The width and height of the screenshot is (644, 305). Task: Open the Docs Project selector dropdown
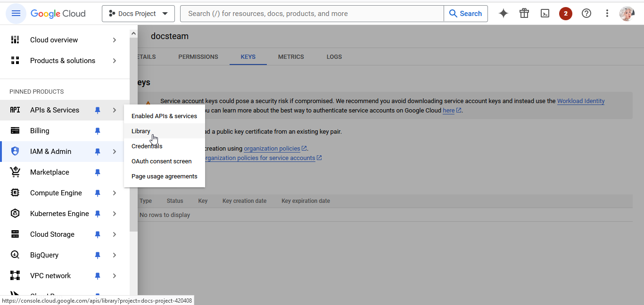tap(138, 14)
